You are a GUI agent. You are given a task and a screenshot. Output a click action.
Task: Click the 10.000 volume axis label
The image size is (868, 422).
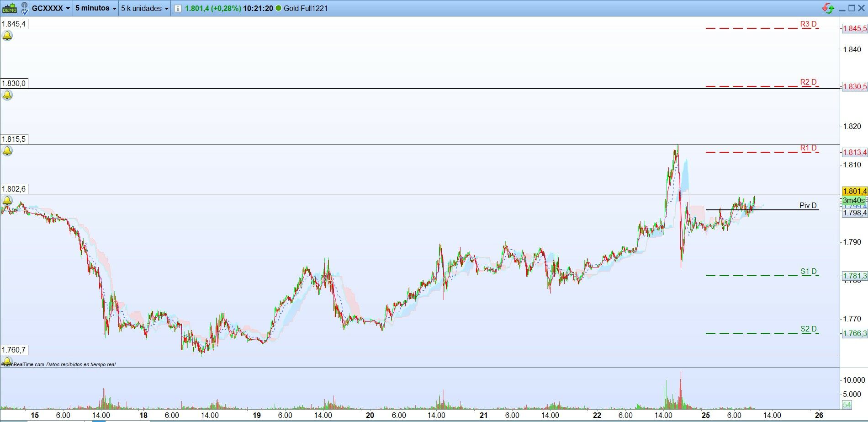point(854,380)
